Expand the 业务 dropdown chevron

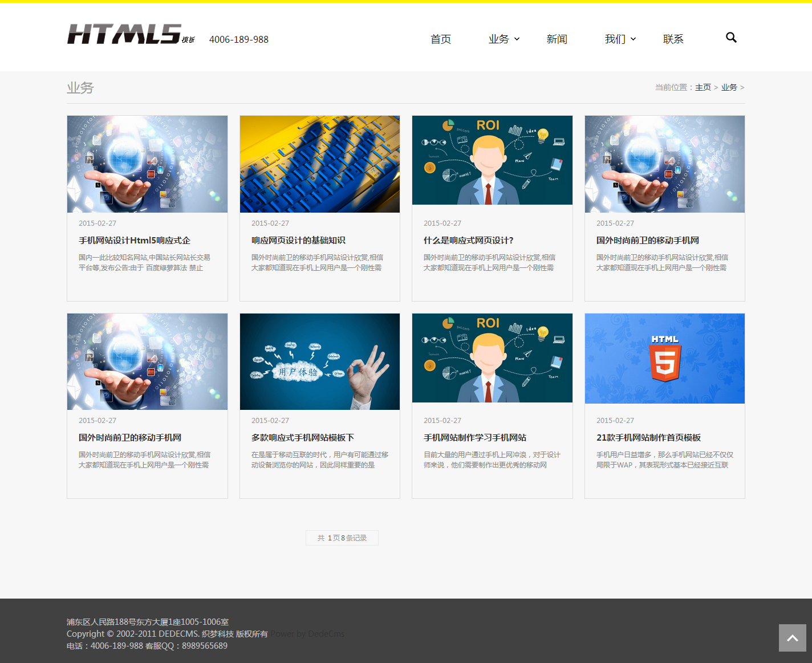(x=517, y=39)
